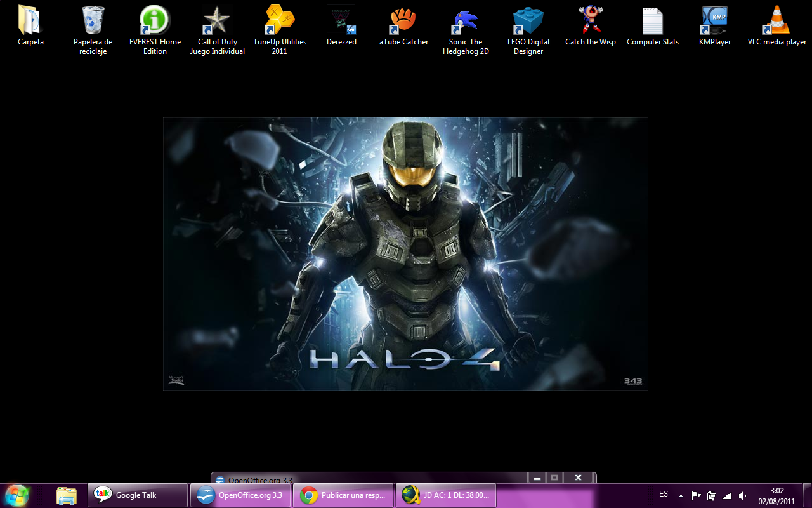Expand the hidden system tray icons
This screenshot has width=812, height=508.
pos(681,495)
